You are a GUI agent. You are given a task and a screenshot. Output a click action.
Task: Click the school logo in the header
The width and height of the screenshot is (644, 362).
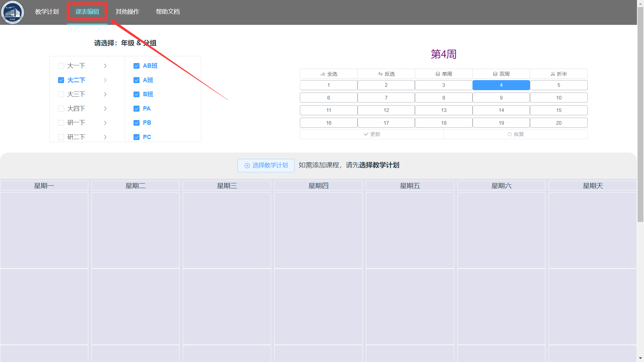(12, 12)
